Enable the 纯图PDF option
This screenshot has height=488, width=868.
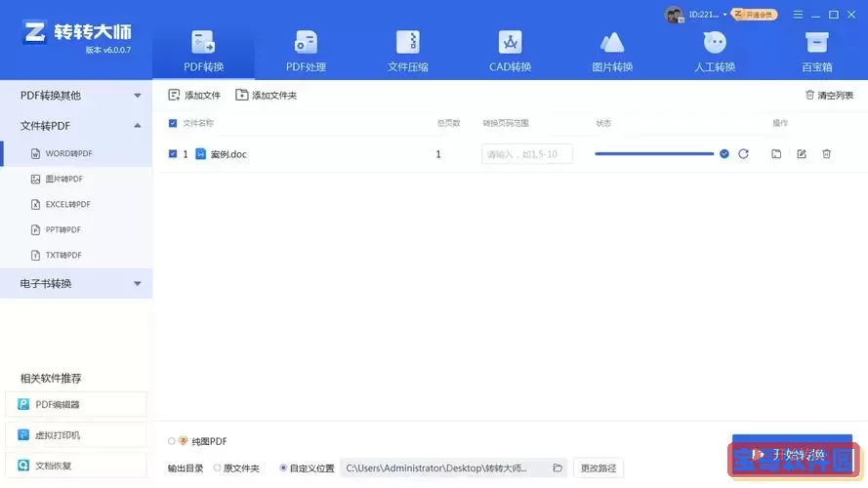point(172,441)
